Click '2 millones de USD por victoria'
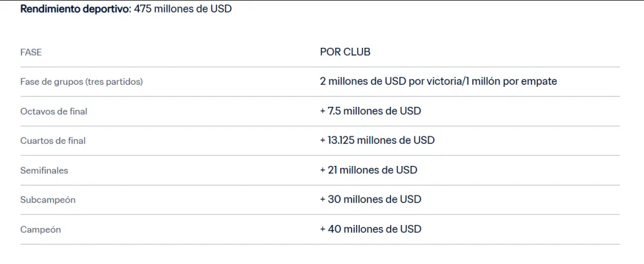This screenshot has width=644, height=264. coord(391,82)
